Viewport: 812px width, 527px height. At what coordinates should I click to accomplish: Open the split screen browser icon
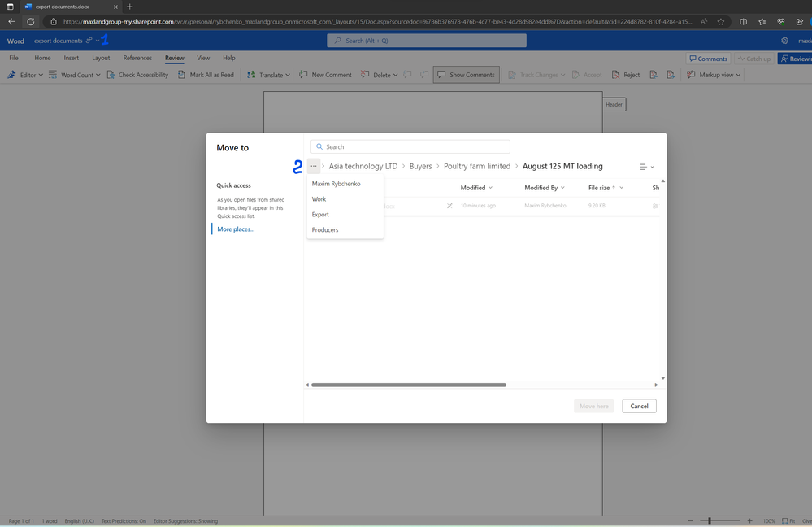(743, 22)
